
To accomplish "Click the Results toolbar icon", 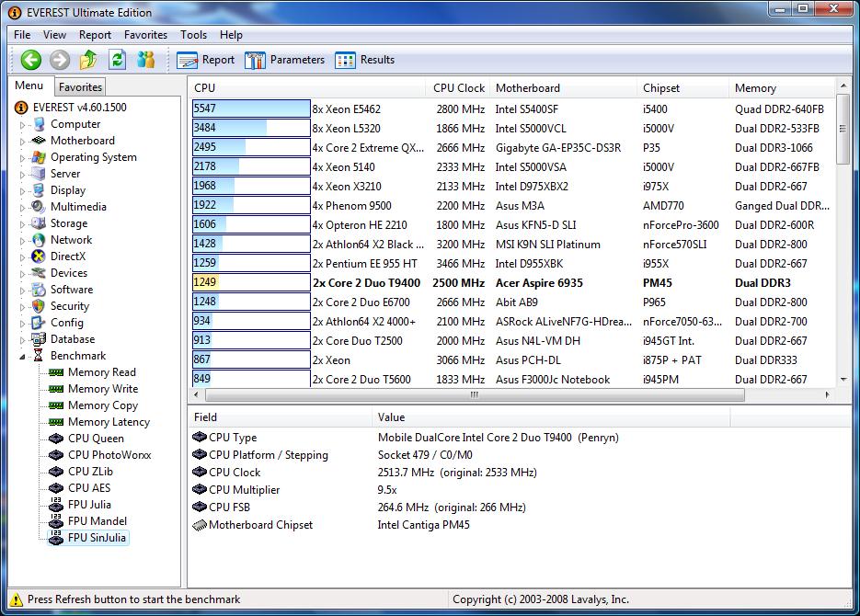I will pos(345,61).
